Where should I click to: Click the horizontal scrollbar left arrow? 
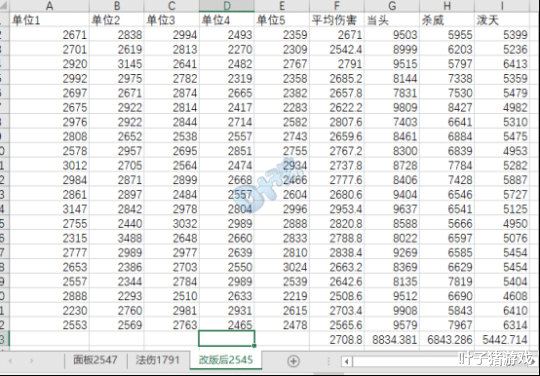(347, 362)
